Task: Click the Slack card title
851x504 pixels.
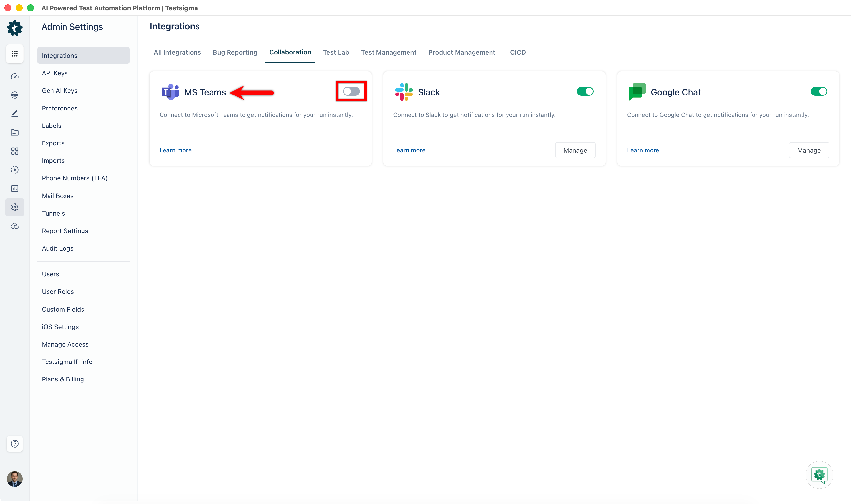Action: (x=429, y=92)
